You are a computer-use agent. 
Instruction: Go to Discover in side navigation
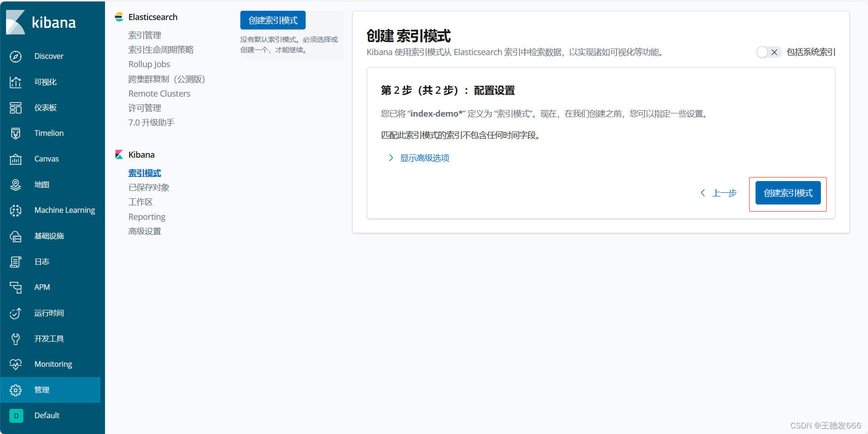[x=49, y=56]
